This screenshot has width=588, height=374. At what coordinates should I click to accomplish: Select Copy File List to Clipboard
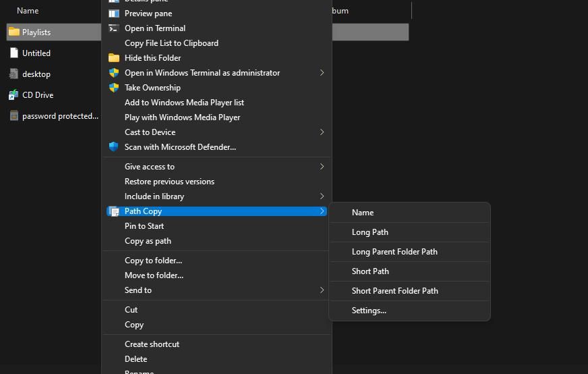[x=216, y=43]
